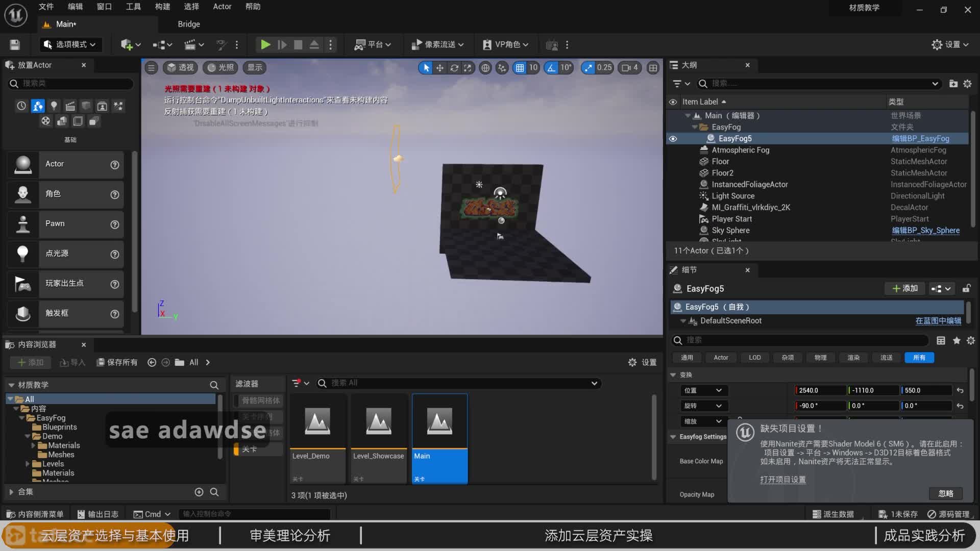Select the LOD filter tab in Details
Viewport: 980px width, 551px height.
pyautogui.click(x=755, y=358)
